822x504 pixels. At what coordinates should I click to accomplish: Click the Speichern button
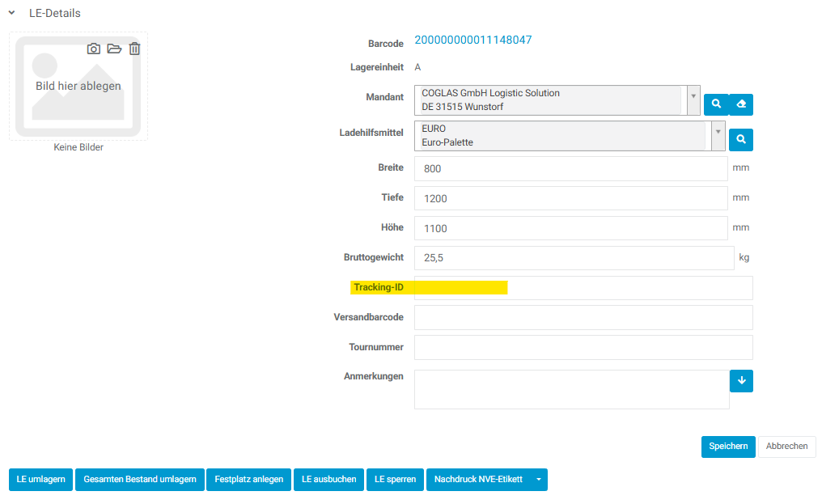[x=728, y=447]
